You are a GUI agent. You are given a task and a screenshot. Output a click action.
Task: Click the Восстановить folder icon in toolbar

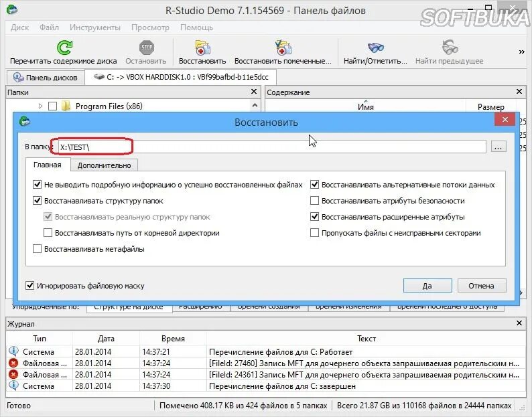click(x=202, y=48)
